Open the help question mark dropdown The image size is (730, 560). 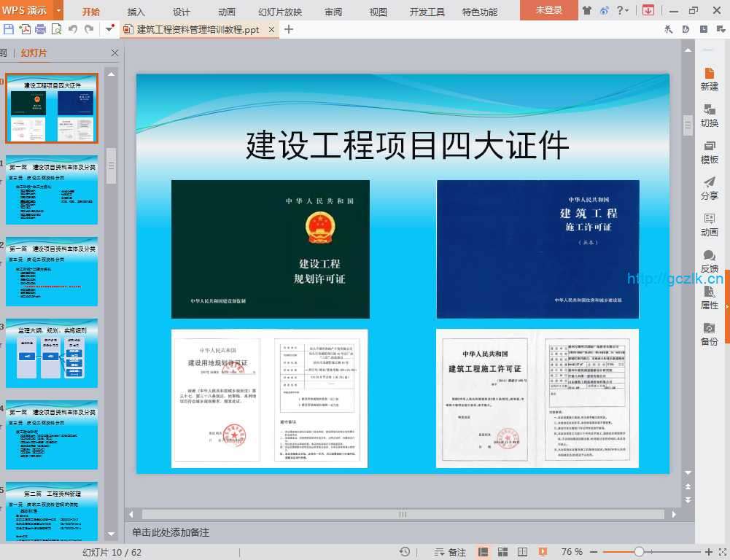pyautogui.click(x=622, y=10)
